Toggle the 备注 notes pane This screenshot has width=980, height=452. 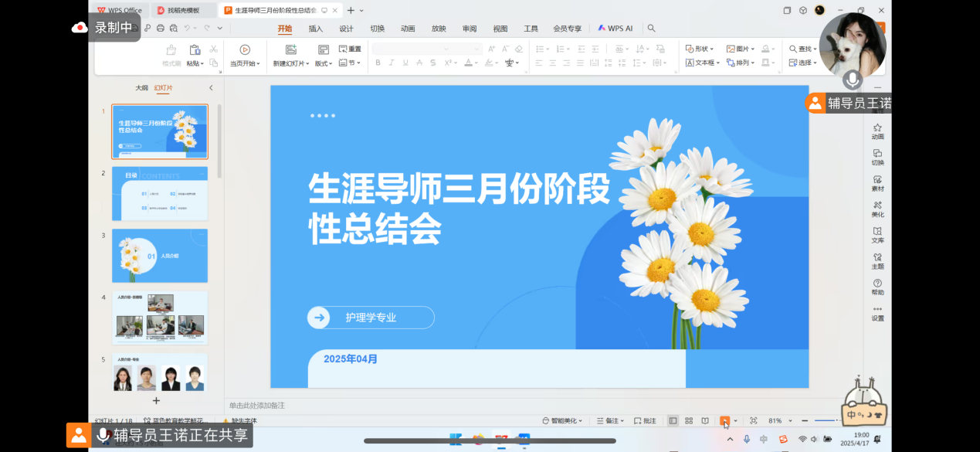point(610,421)
